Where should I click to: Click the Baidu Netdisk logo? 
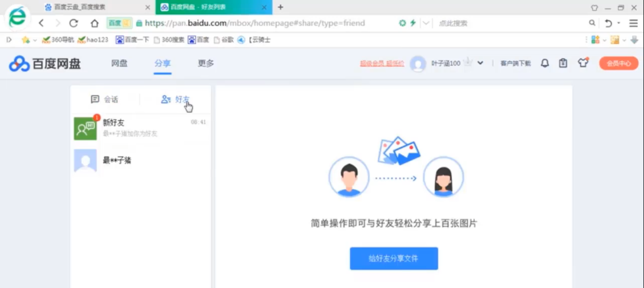pos(45,63)
